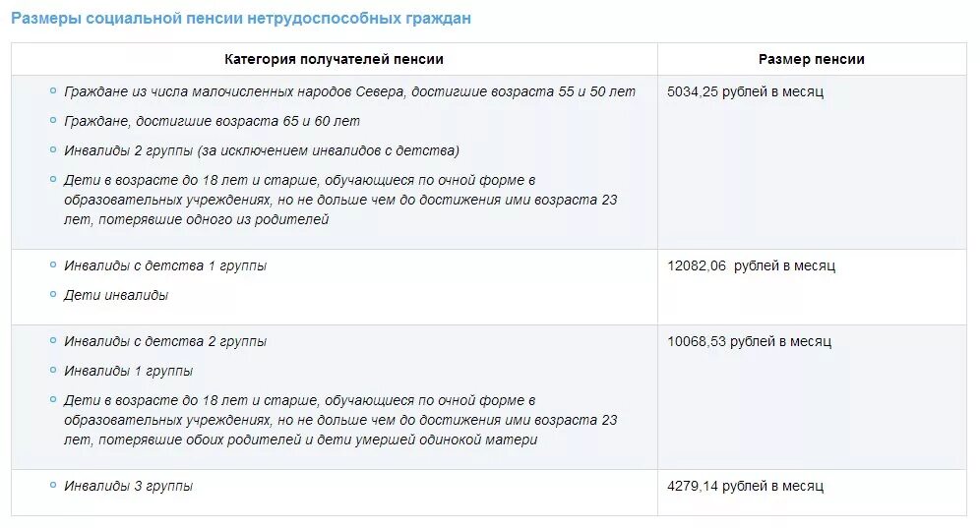Select the '10068,53 рублей в месяц' cell
The width and height of the screenshot is (980, 528).
[x=812, y=397]
